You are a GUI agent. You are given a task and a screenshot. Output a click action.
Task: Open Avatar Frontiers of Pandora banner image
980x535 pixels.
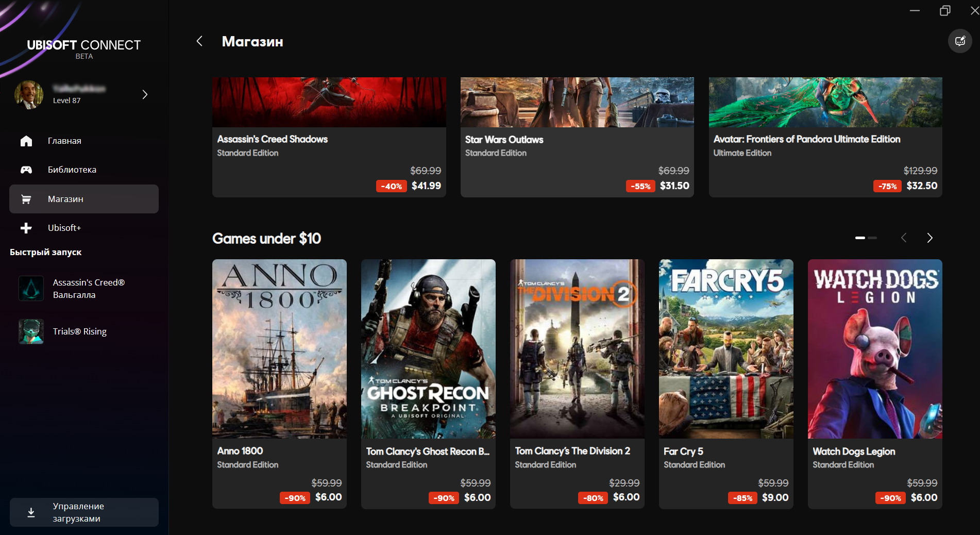click(825, 102)
